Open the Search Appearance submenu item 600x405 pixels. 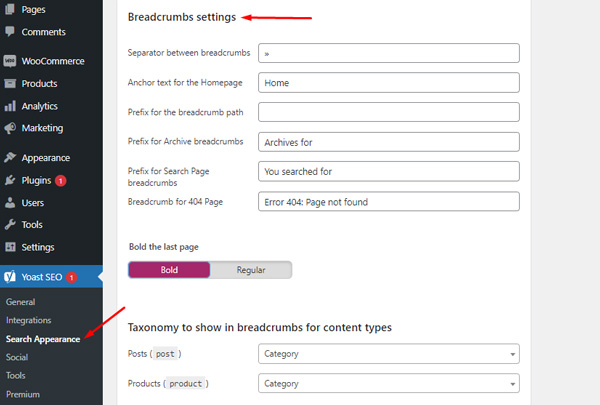(43, 339)
